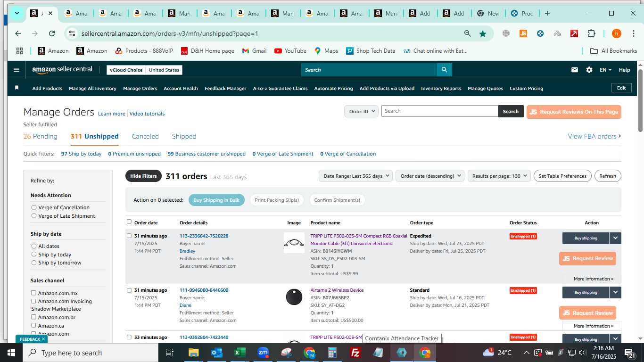Image resolution: width=644 pixels, height=362 pixels.
Task: Open the settings gear icon
Action: click(x=589, y=70)
